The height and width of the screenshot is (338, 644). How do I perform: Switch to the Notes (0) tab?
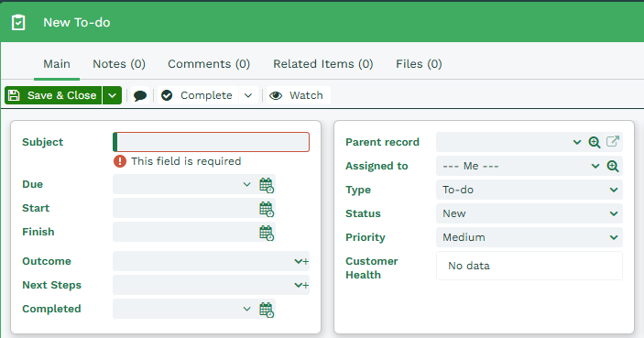119,64
